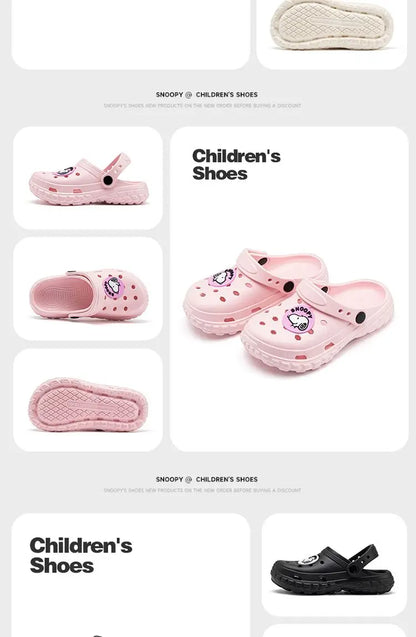Viewport: 416px width, 637px height.
Task: Click the Children's Shoes title beside pink pair
Action: tap(236, 165)
